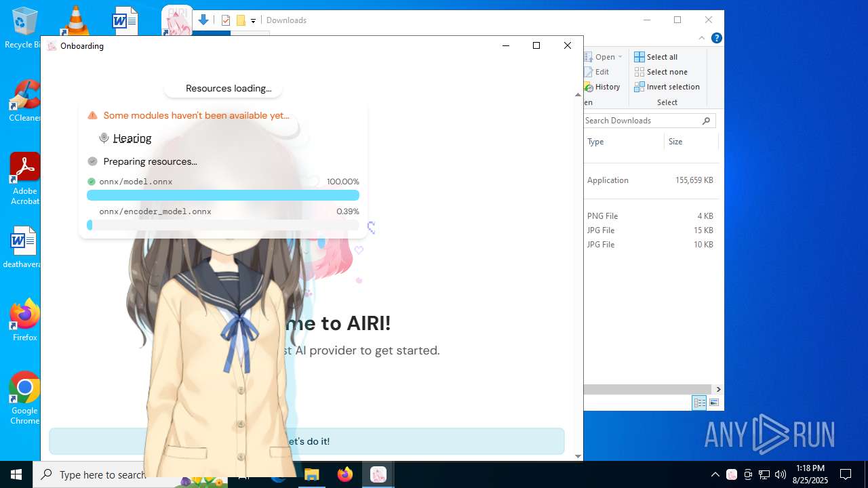Open the deathavera Word document on desktop

22,247
